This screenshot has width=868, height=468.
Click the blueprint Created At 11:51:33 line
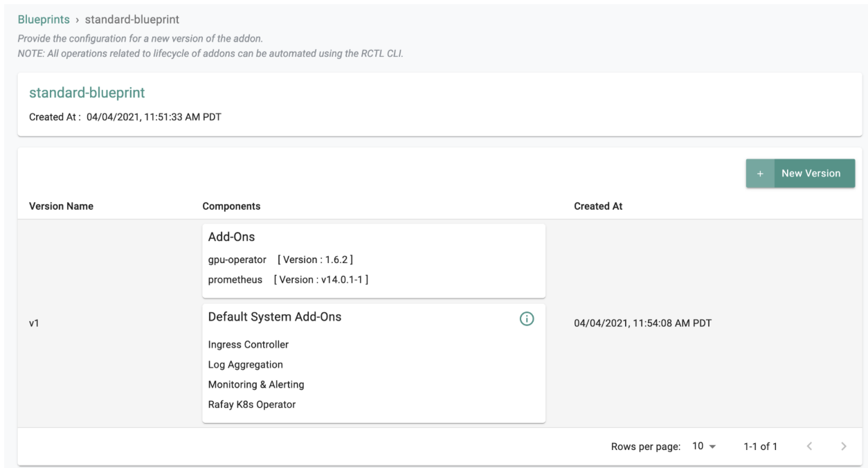pos(125,116)
